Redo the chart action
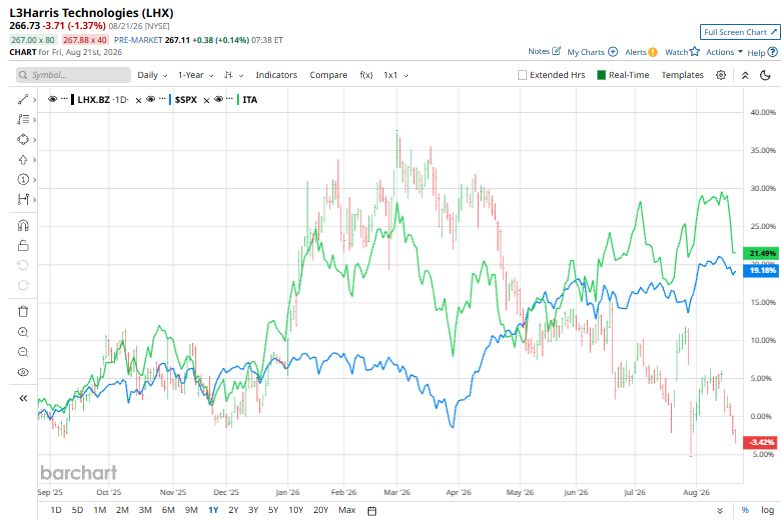The width and height of the screenshot is (782, 522). pyautogui.click(x=23, y=285)
